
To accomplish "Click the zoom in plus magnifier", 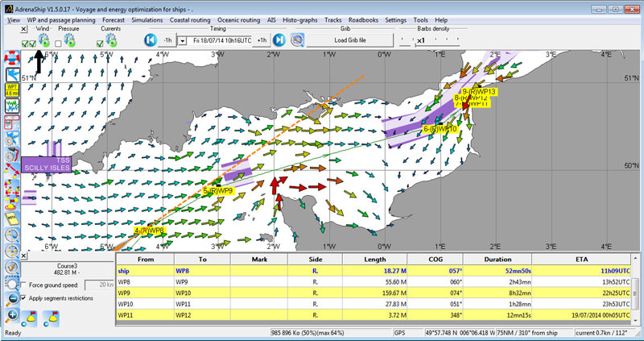I will (x=12, y=315).
